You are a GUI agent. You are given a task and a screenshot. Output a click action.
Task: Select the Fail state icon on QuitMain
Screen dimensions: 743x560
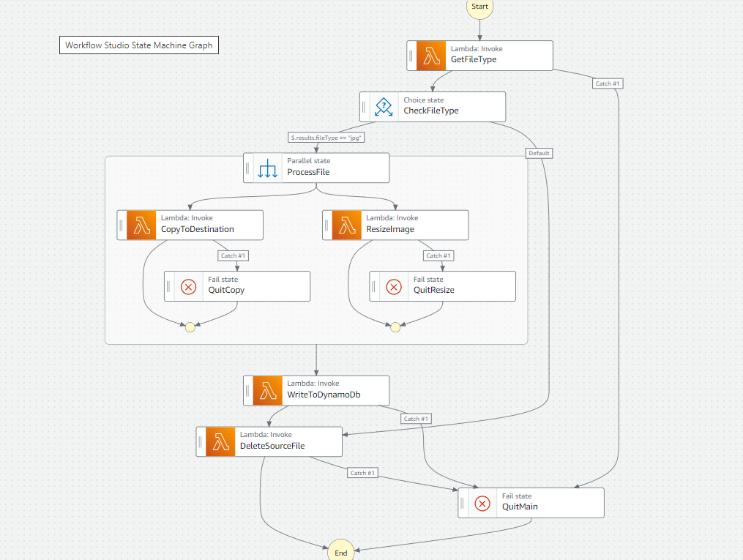pyautogui.click(x=482, y=503)
